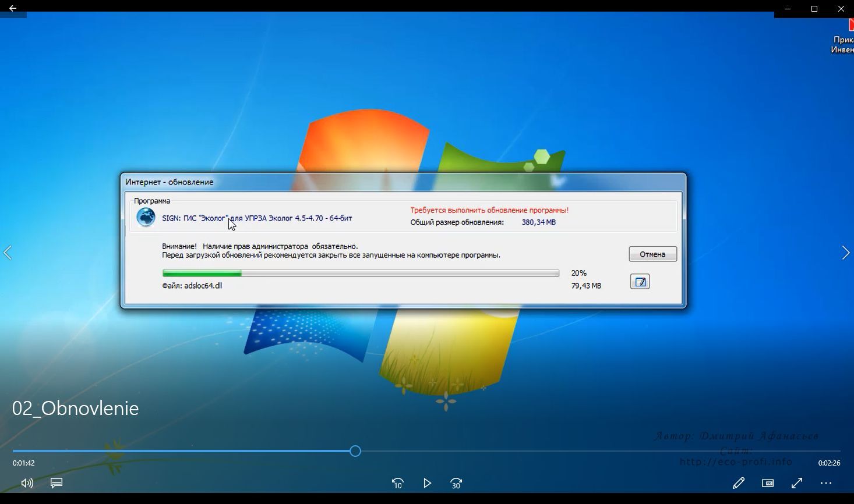Click the globe program icon
This screenshot has width=854, height=504.
(146, 217)
